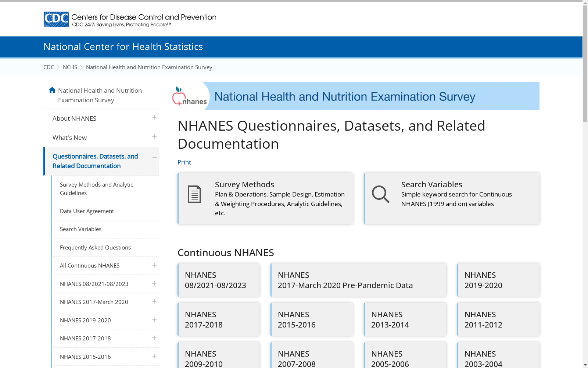Open the NHANES 2003-2004 card
This screenshot has height=368, width=588.
(x=498, y=355)
